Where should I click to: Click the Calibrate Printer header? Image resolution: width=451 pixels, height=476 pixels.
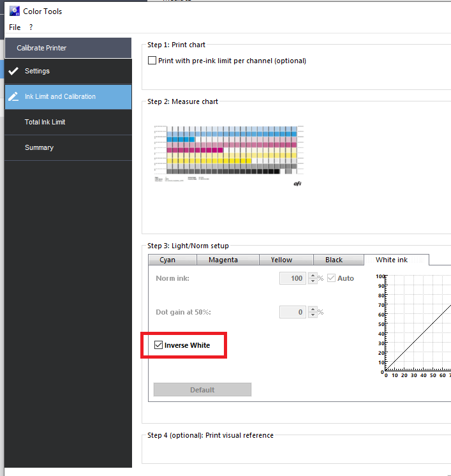point(68,48)
